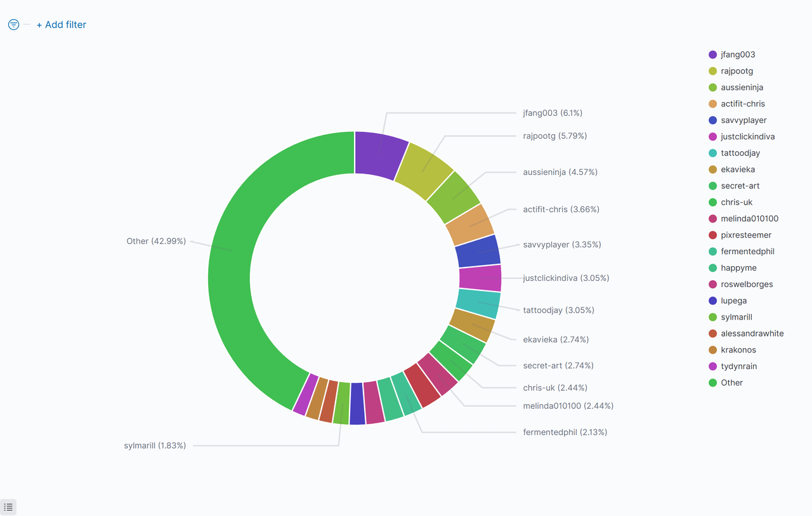Screen dimensions: 812x516
Task: Click rajpootg color dot in legend
Action: click(712, 71)
